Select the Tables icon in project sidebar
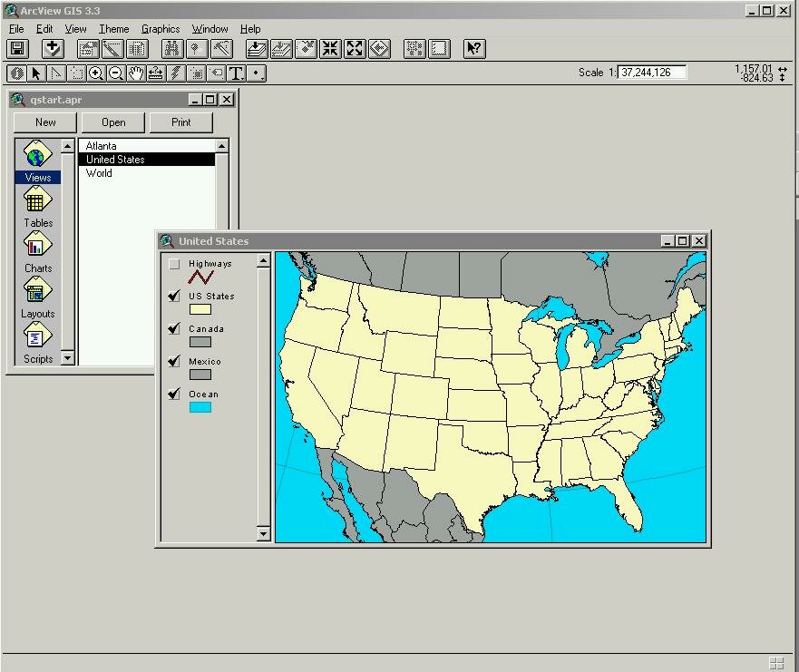Viewport: 799px width, 672px height. click(x=38, y=207)
